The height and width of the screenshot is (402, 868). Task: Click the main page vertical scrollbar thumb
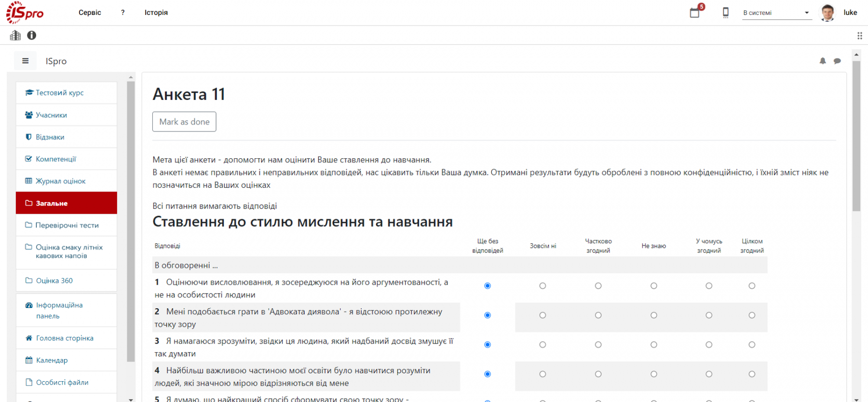(856, 136)
